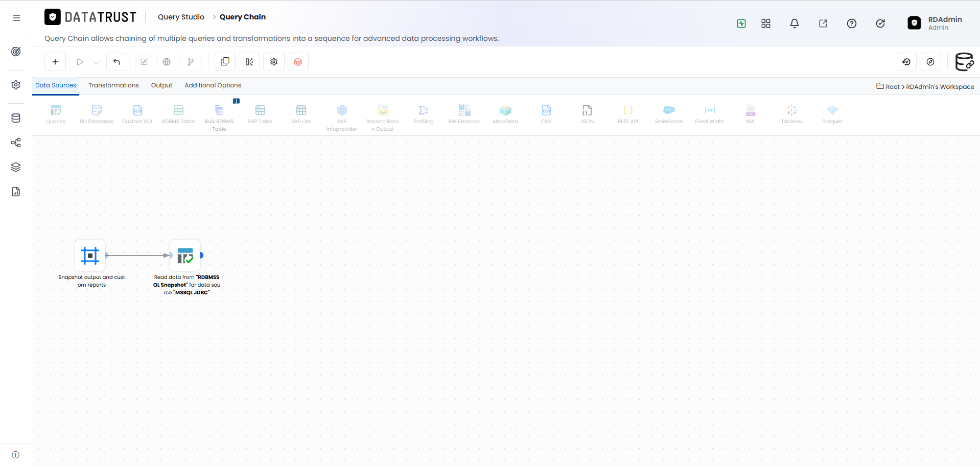The width and height of the screenshot is (980, 466).
Task: Open the layers stack sidebar icon
Action: [16, 167]
